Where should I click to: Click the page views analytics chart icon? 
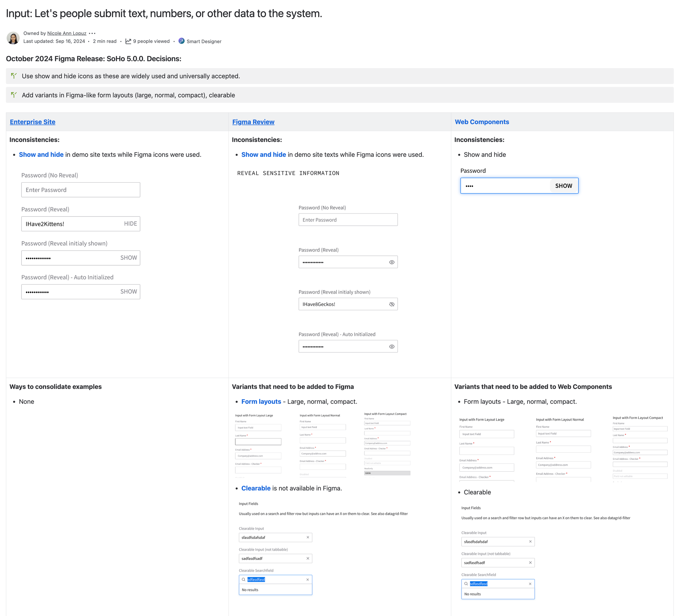(128, 41)
